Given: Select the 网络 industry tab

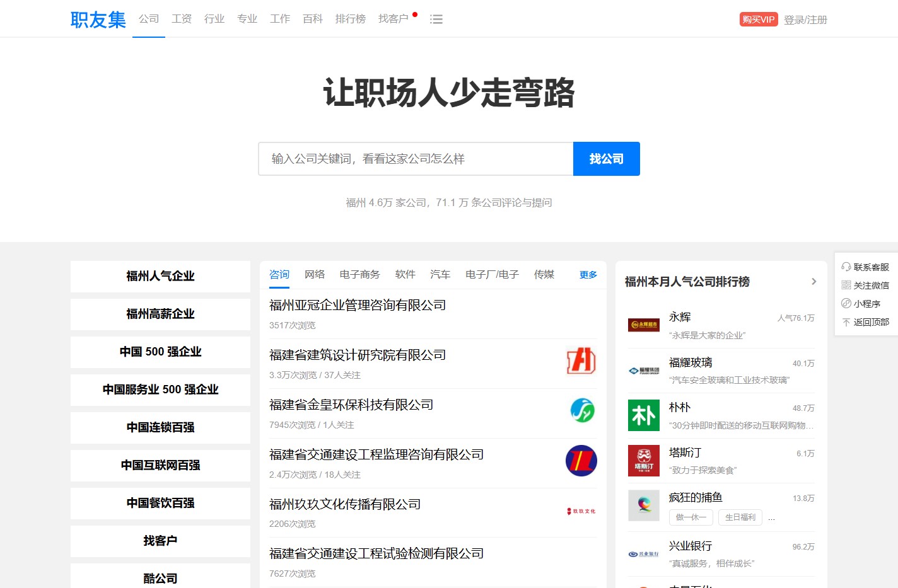Looking at the screenshot, I should (x=315, y=275).
